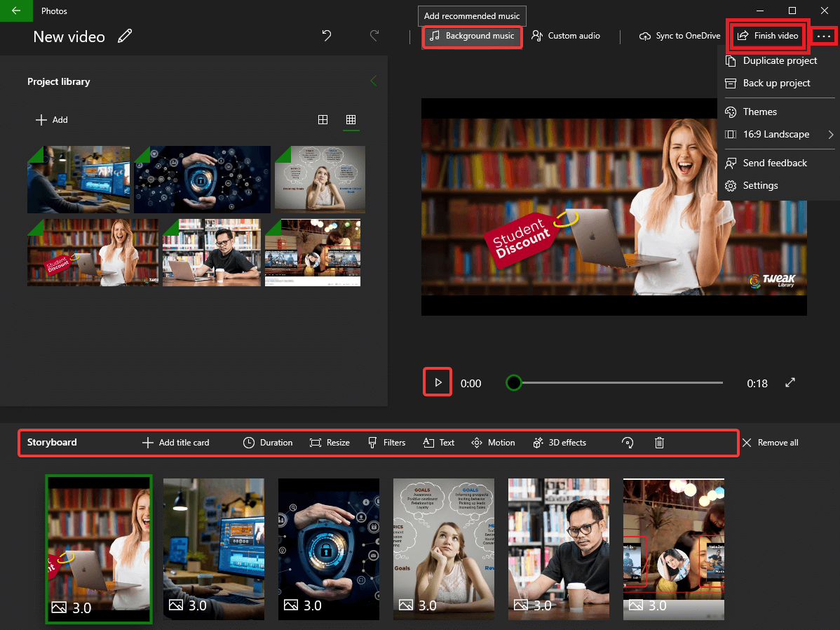This screenshot has height=630, width=840.
Task: Add media to the Project library
Action: coord(51,119)
